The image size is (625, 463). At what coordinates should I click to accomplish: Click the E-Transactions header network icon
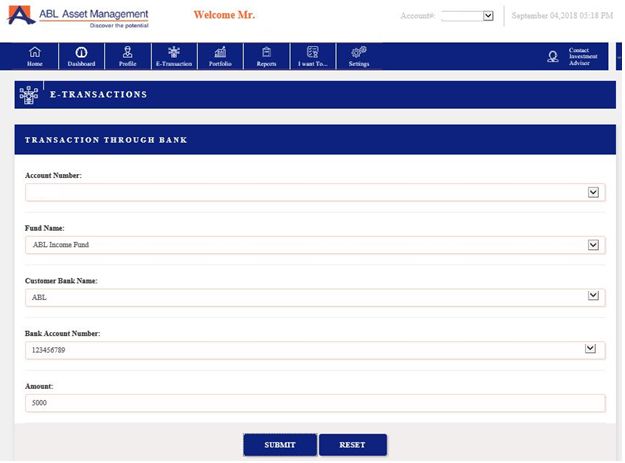point(29,95)
